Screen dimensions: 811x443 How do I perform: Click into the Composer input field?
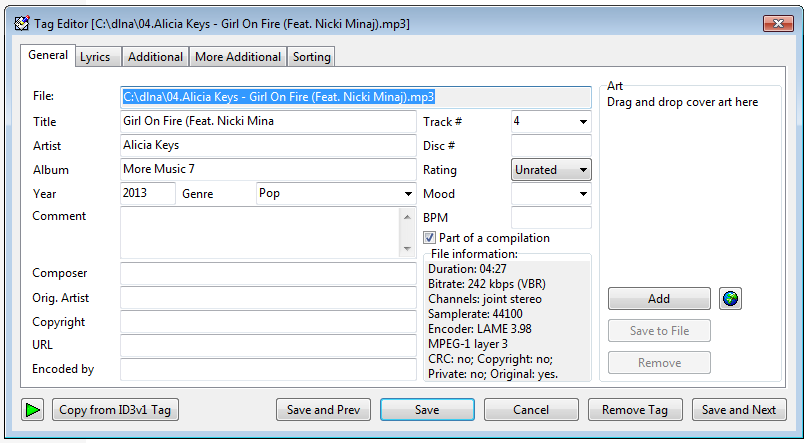coord(267,274)
